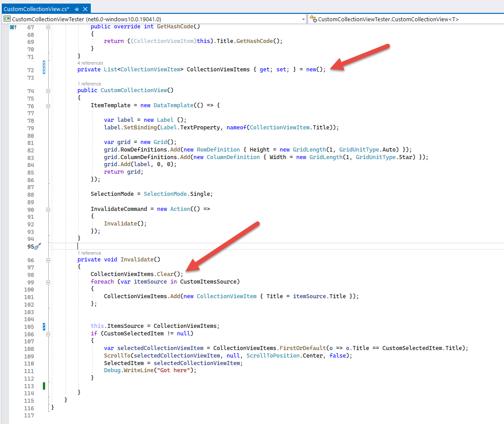This screenshot has width=504, height=424.
Task: Click the C# project icon in navigation bar
Action: [7, 19]
